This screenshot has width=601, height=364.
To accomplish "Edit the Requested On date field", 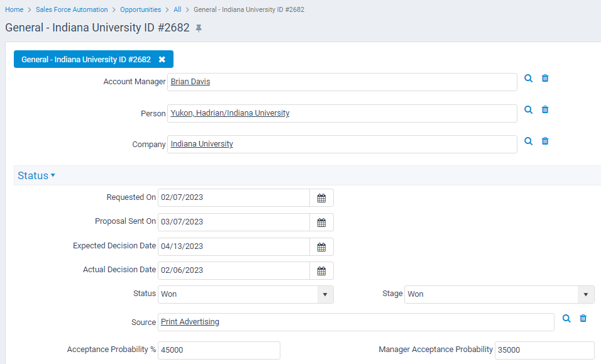I will click(x=234, y=197).
